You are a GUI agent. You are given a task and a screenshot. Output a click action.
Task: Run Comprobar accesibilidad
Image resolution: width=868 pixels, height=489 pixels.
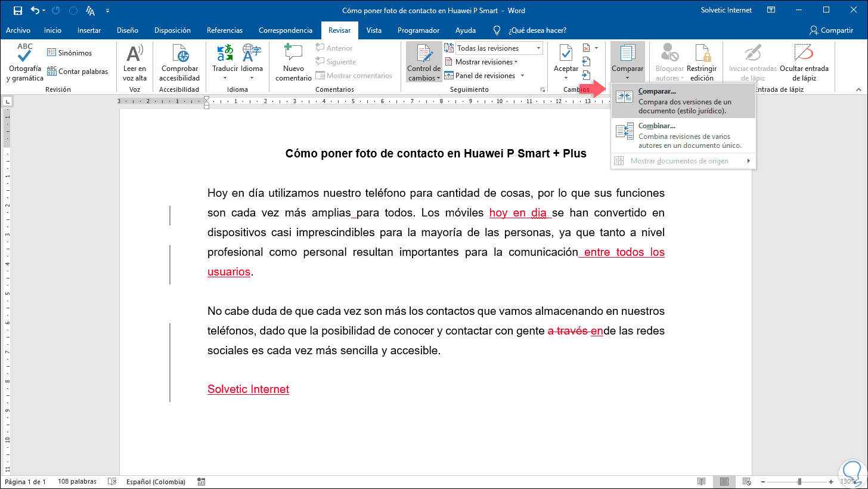tap(180, 62)
